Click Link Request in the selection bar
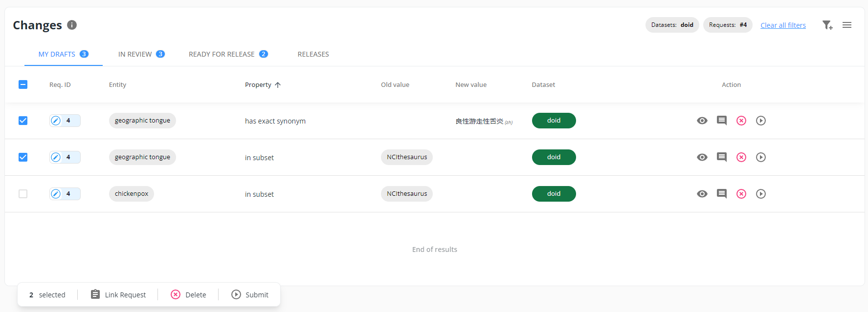868x312 pixels. tap(118, 295)
